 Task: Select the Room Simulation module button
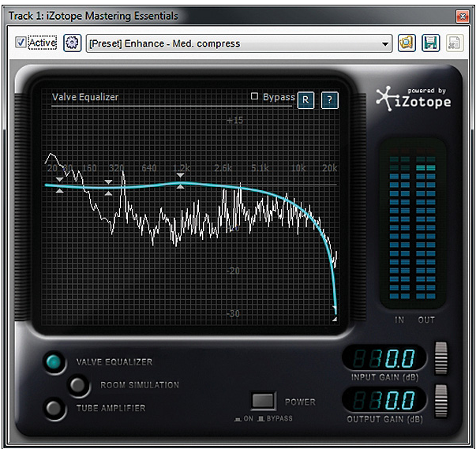77,385
